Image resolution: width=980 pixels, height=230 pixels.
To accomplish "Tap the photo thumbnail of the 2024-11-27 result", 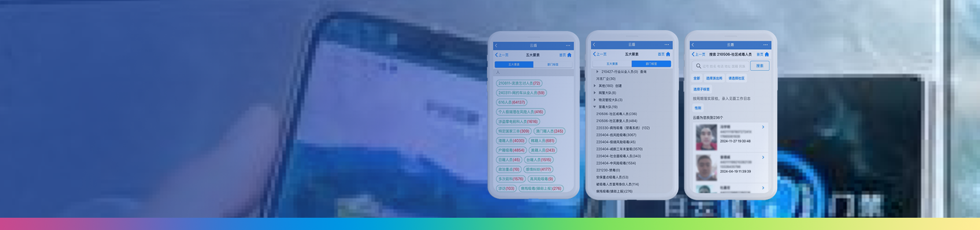I will coord(706,137).
